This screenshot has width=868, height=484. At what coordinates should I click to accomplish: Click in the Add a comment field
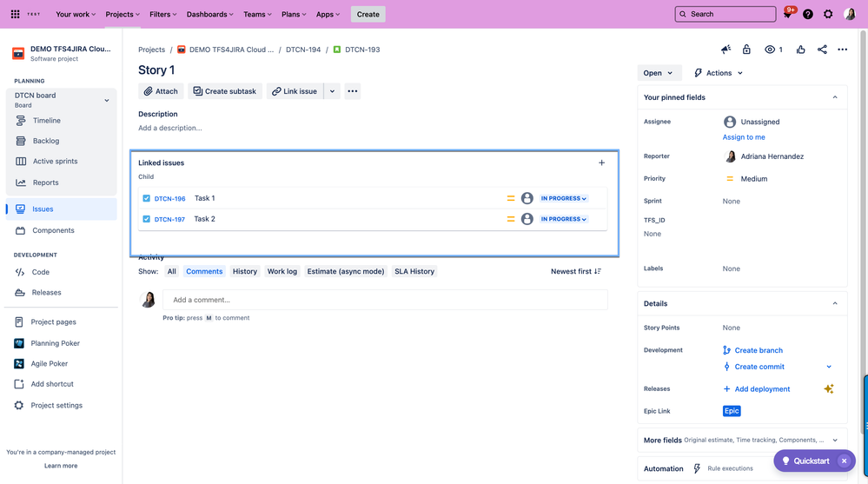tap(385, 300)
